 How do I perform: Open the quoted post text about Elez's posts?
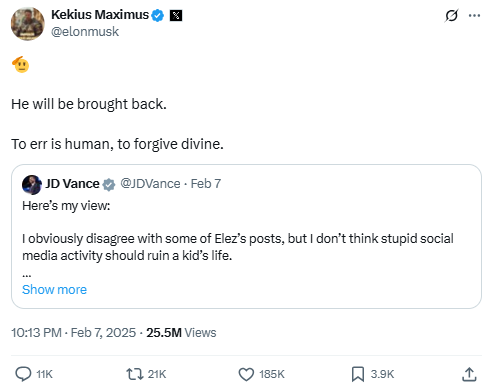point(238,247)
